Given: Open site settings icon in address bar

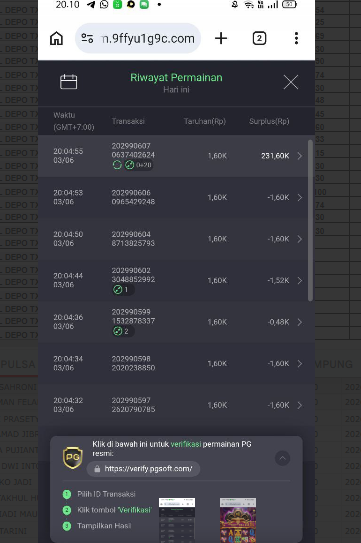Looking at the screenshot, I should [87, 38].
